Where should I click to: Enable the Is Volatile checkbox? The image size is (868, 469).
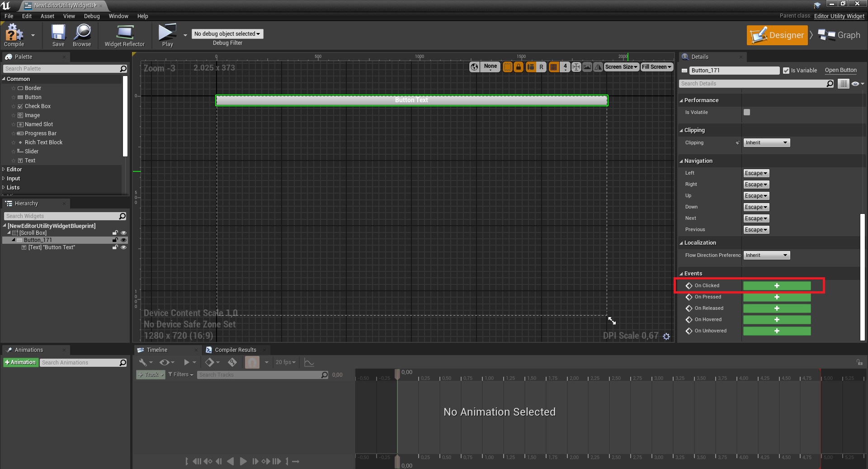point(747,112)
